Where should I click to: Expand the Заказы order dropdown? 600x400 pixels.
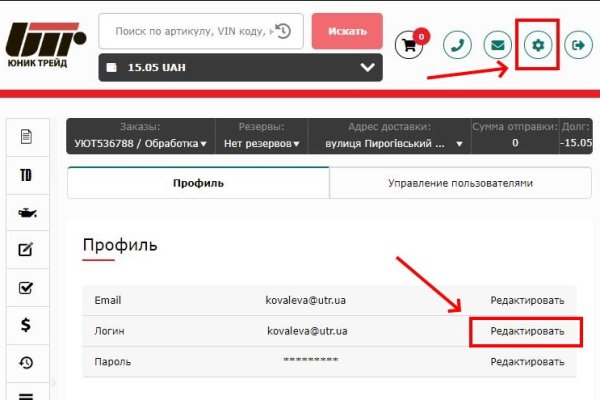[x=141, y=143]
